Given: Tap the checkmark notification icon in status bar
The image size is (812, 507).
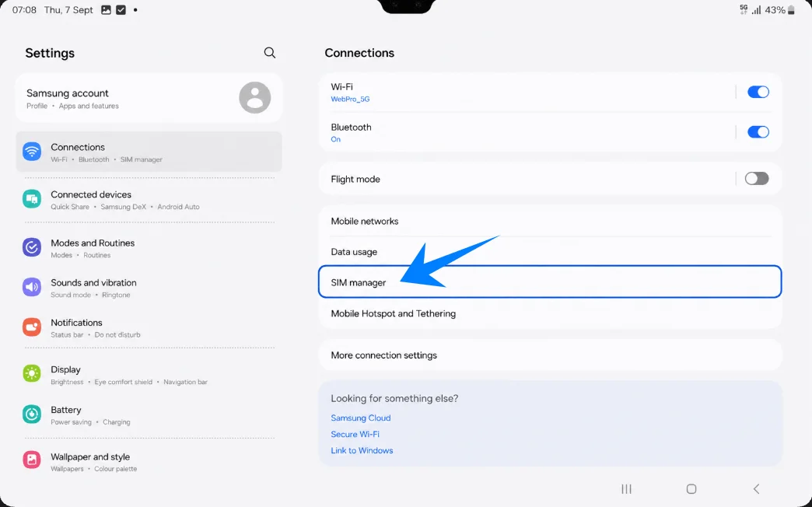Looking at the screenshot, I should (121, 10).
